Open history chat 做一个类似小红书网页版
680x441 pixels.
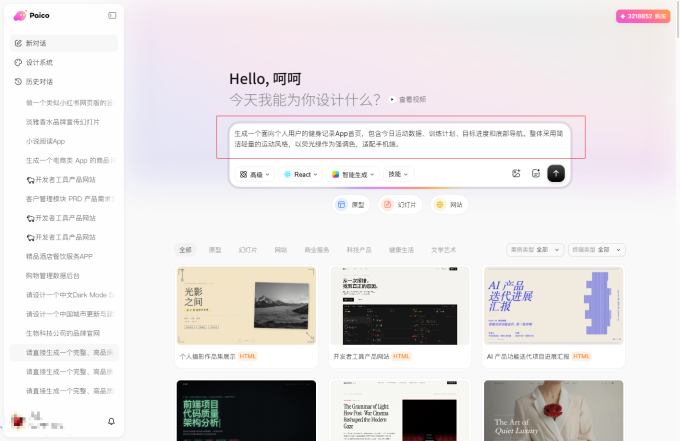point(69,103)
